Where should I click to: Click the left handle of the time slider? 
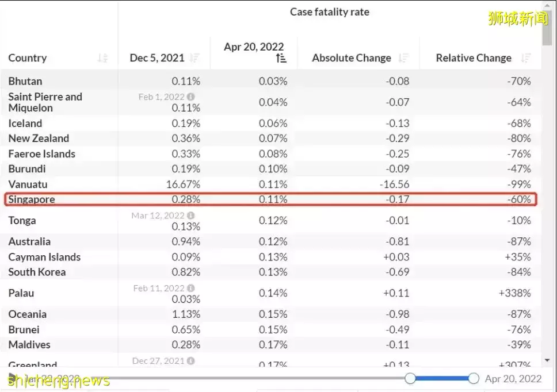click(410, 378)
